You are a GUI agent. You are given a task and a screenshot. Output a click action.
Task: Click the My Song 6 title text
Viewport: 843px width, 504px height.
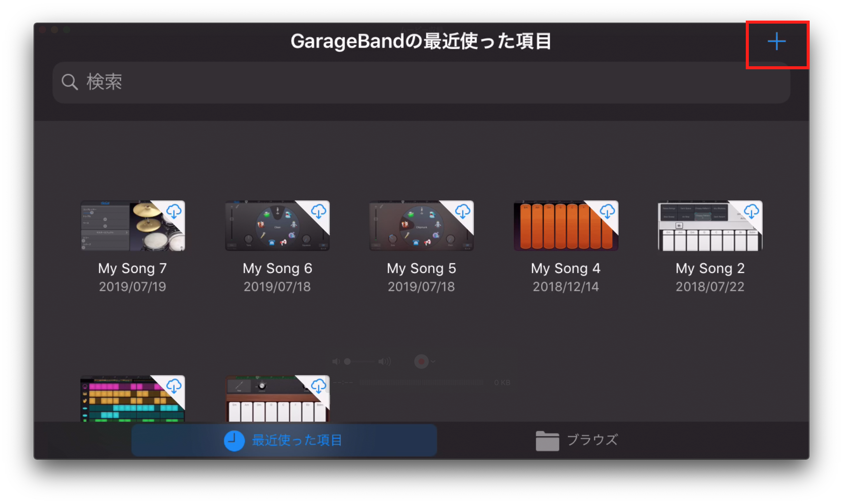(x=277, y=268)
